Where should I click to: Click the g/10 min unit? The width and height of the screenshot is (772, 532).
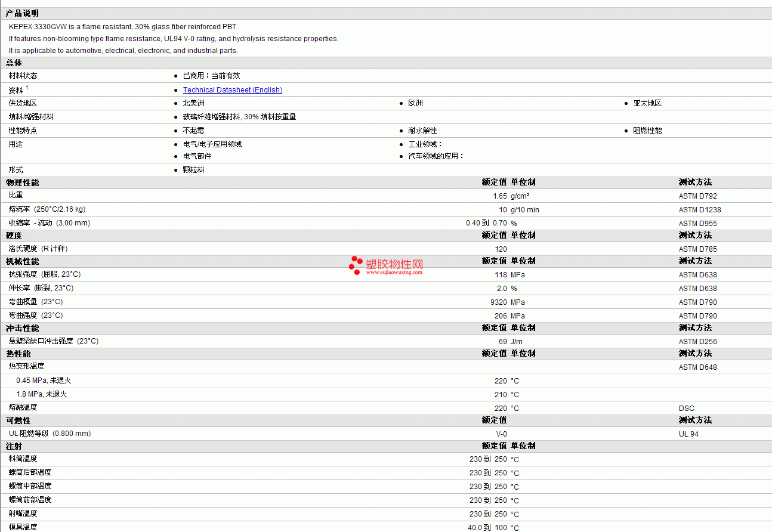(x=525, y=210)
